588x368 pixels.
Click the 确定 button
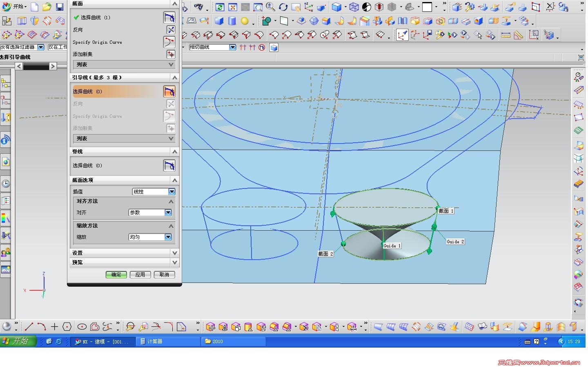(x=116, y=275)
